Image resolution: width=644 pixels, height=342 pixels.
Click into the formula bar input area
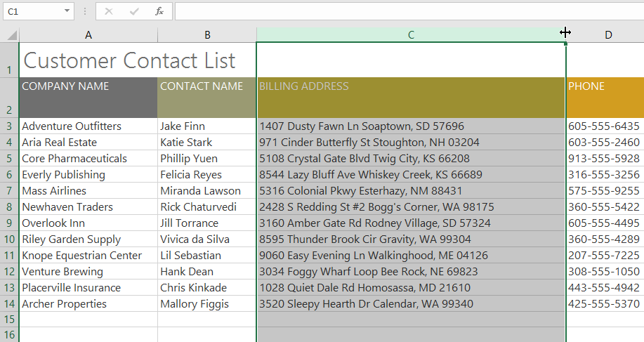(407, 11)
